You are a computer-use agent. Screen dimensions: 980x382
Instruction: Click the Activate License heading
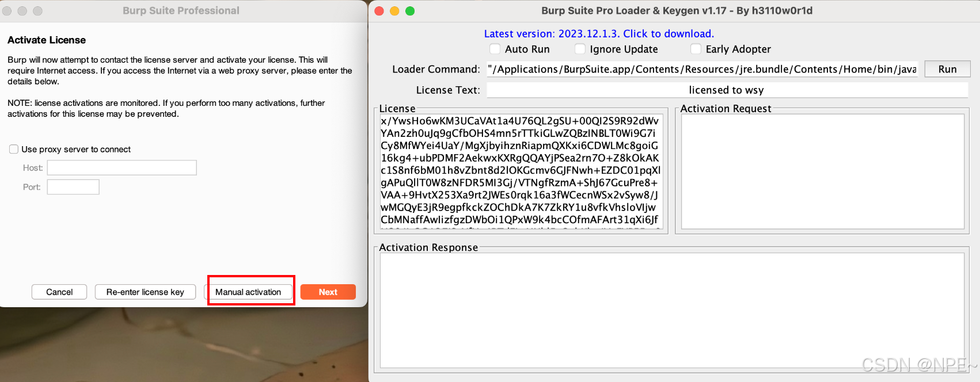(47, 40)
